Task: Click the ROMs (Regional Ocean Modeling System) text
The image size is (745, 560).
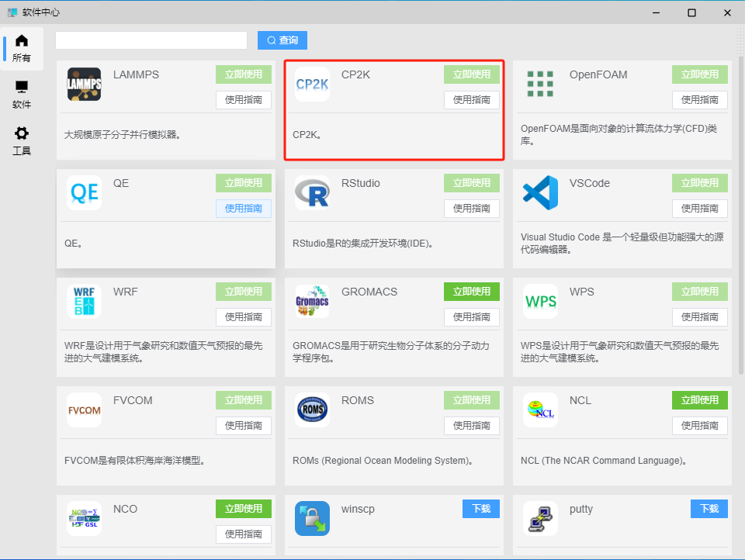Action: pyautogui.click(x=383, y=461)
